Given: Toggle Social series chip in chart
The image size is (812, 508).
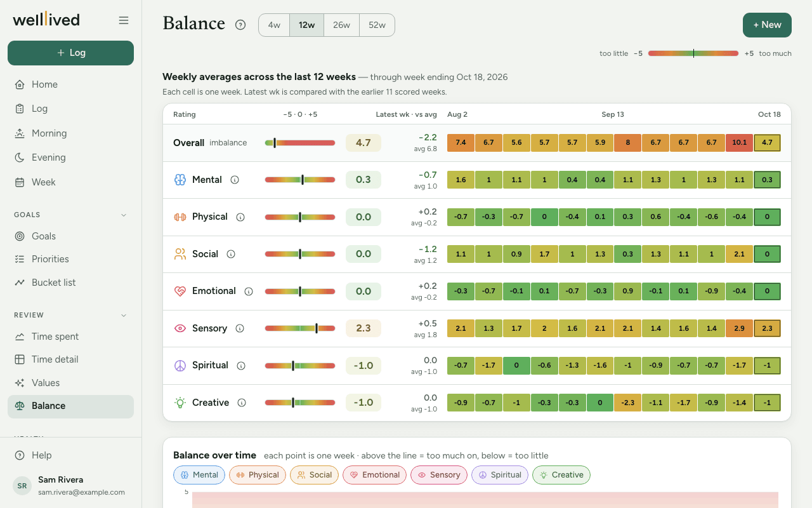Looking at the screenshot, I should click(314, 475).
